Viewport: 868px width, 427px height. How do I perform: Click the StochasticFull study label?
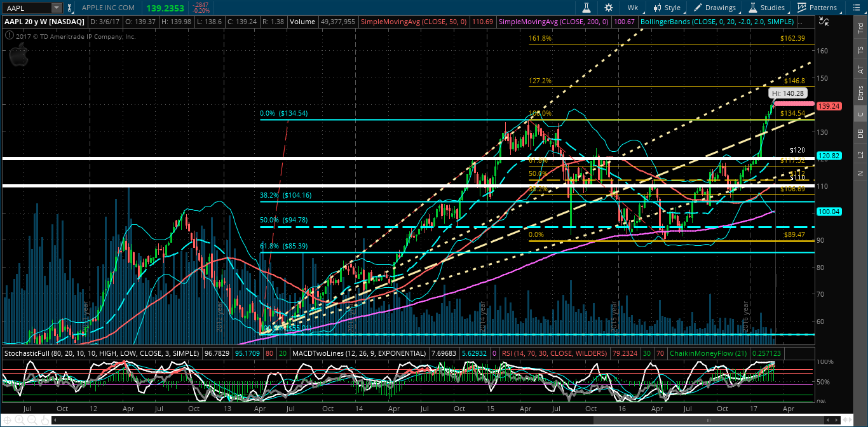[x=101, y=353]
